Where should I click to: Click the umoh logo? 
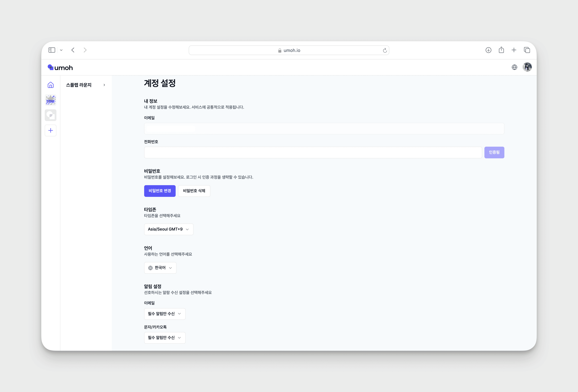coord(60,68)
